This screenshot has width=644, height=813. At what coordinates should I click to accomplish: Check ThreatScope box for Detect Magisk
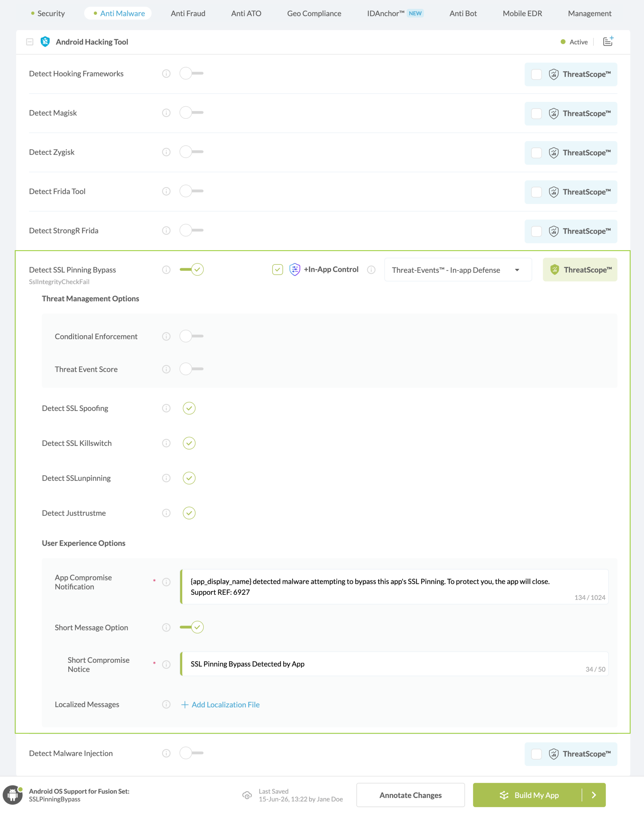pyautogui.click(x=536, y=113)
